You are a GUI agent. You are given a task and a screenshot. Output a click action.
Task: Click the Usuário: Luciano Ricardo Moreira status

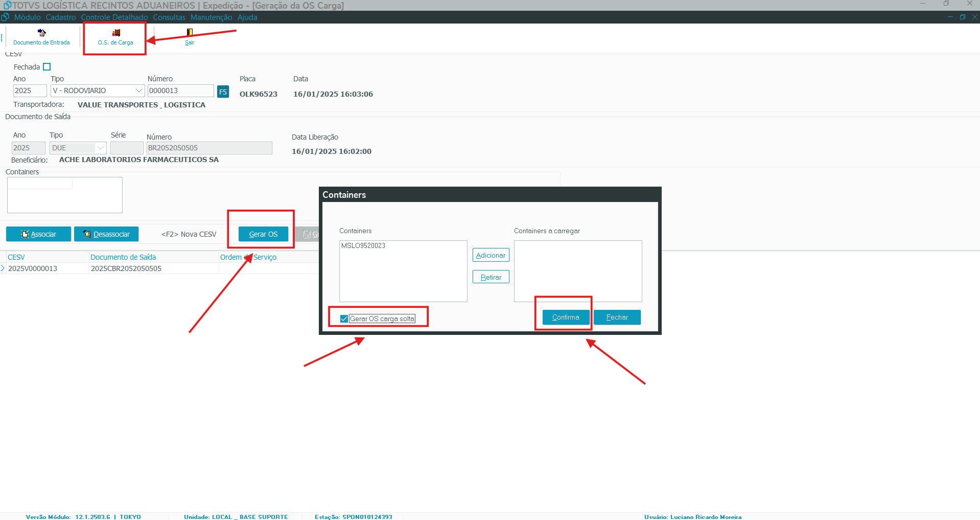tap(693, 516)
